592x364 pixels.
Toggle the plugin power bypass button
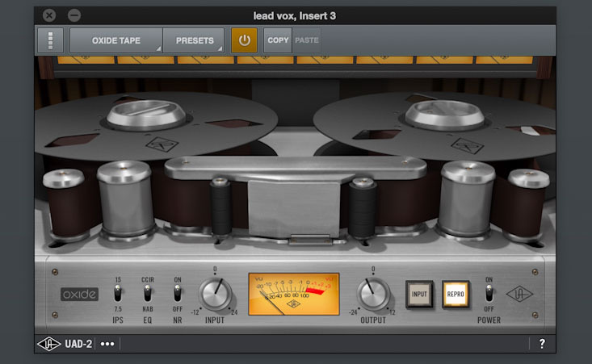coord(244,40)
